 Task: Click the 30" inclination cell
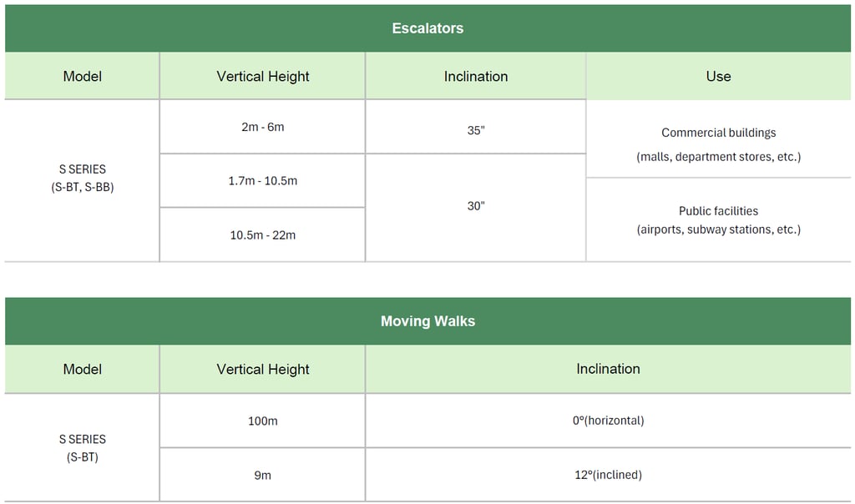pyautogui.click(x=475, y=206)
